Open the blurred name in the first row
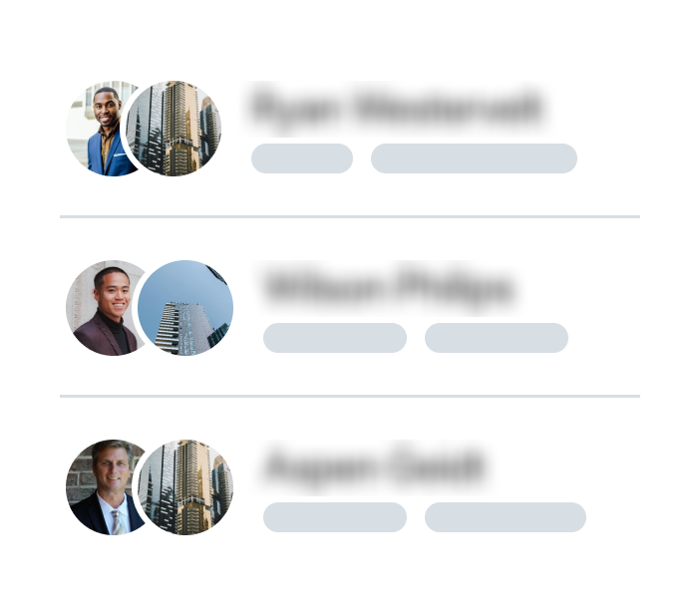This screenshot has width=700, height=616. [397, 108]
